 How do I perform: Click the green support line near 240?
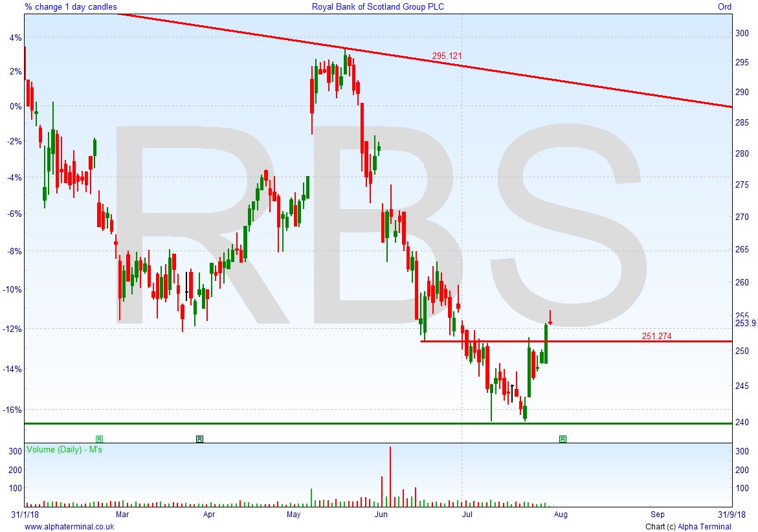(378, 424)
